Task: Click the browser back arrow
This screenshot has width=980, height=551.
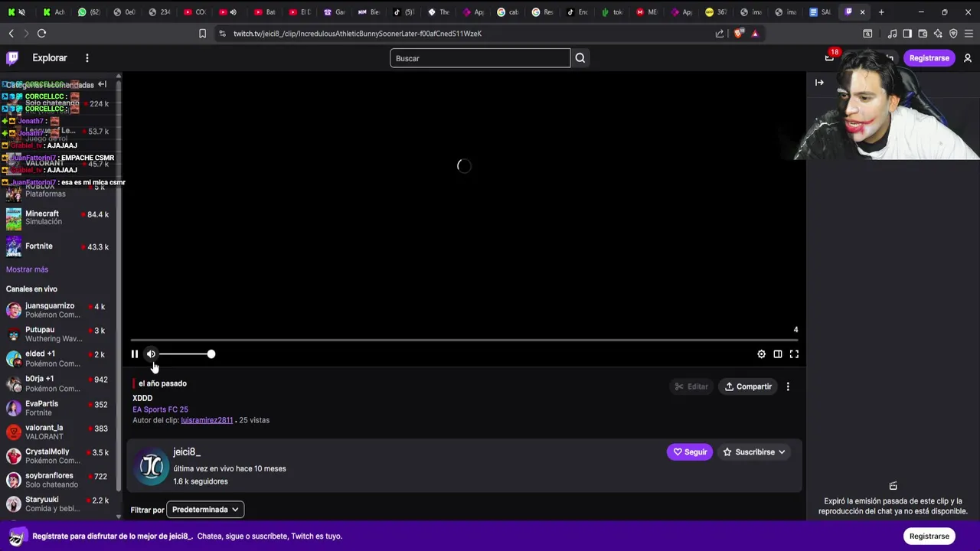Action: 11,34
